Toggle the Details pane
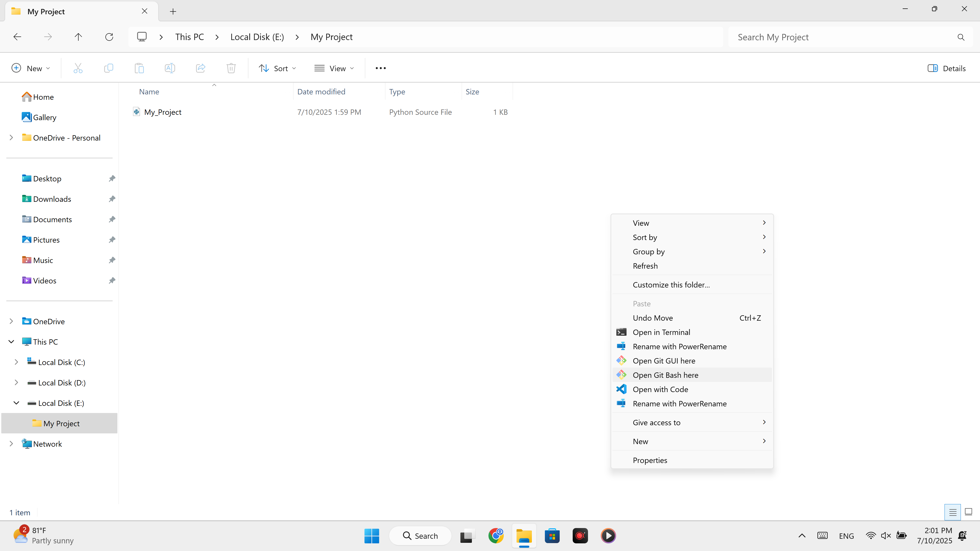980x551 pixels. (947, 68)
